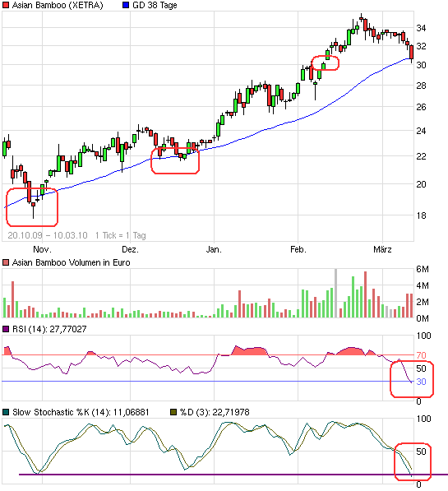Image resolution: width=448 pixels, height=491 pixels.
Task: Click the gray volume bar in mid February
Action: 336,293
